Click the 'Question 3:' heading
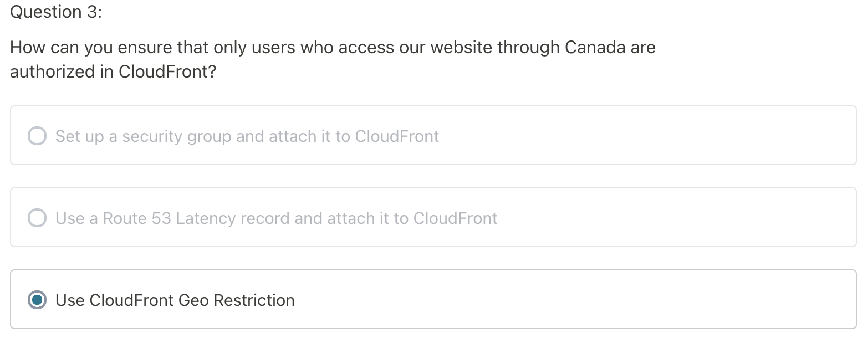This screenshot has height=338, width=868. [56, 12]
